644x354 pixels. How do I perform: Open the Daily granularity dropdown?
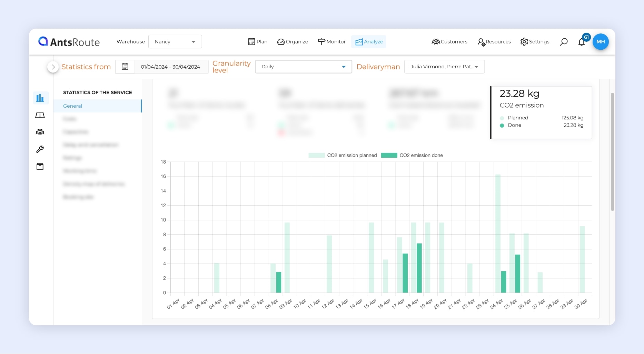303,67
